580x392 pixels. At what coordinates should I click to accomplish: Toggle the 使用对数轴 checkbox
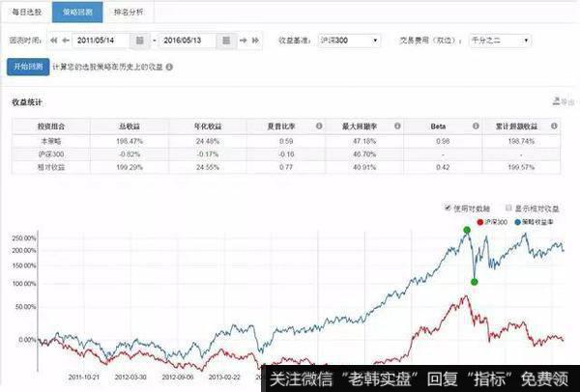448,208
